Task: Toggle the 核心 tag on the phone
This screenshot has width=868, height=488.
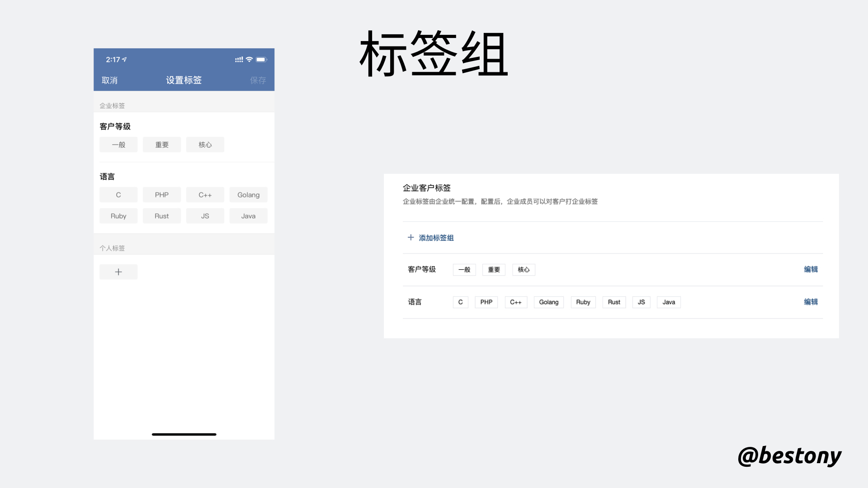Action: [205, 145]
